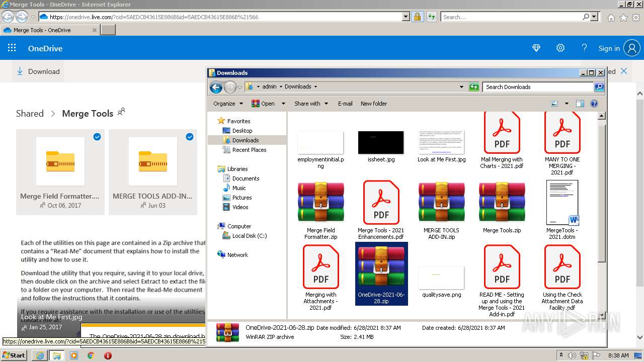Click the Explorer vertical scrollbar down arrow
This screenshot has height=362, width=644.
coord(601,315)
